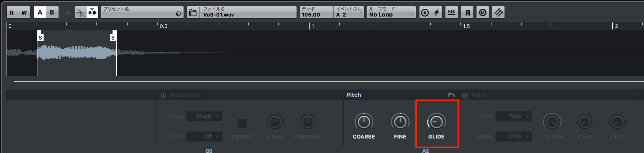Click the W write automation button
This screenshot has width=644, height=153.
point(24,13)
